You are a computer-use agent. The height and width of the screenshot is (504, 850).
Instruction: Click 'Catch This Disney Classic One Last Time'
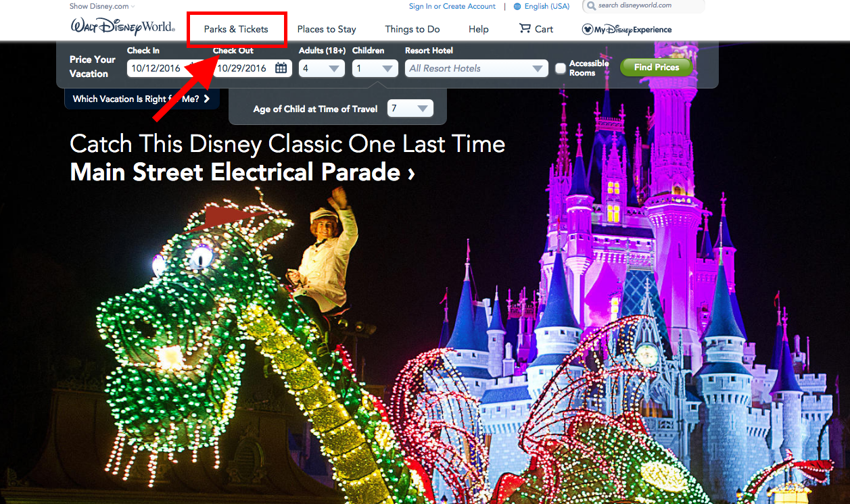point(287,144)
